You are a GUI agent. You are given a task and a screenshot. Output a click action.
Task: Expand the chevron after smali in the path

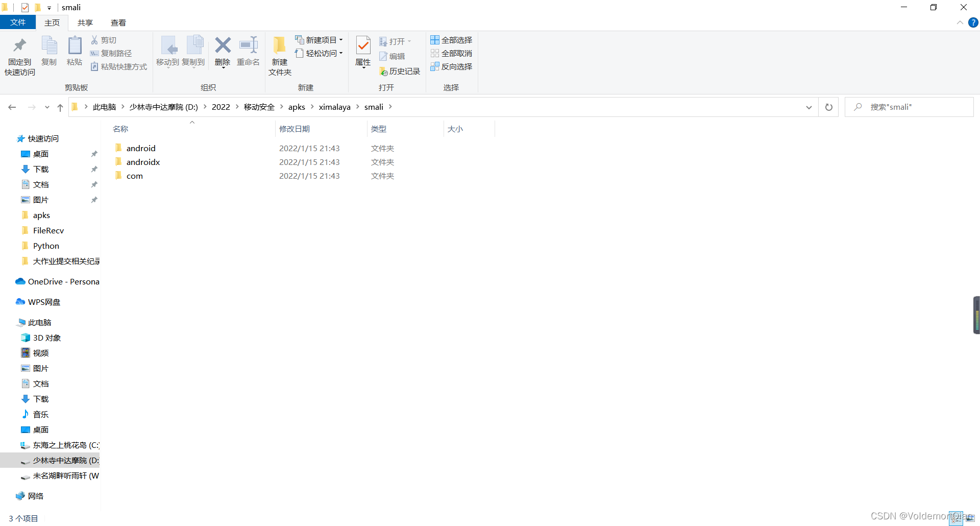coord(390,107)
